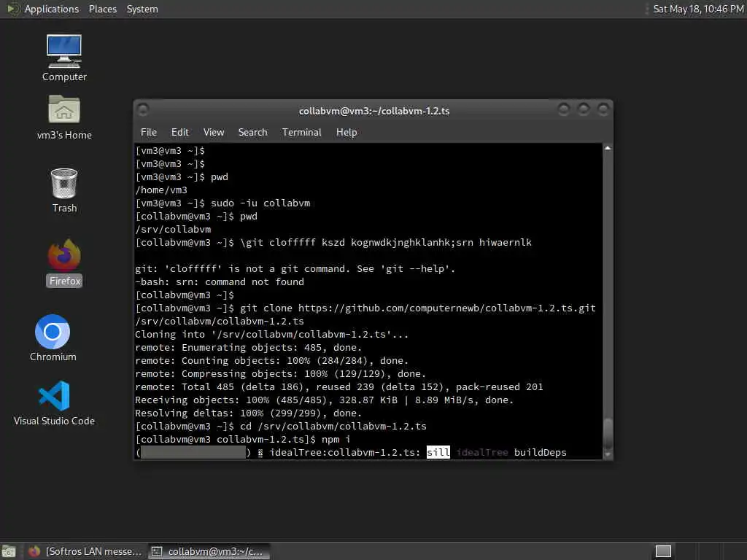The image size is (747, 560).
Task: Click 'remote: Compressing objects' output line
Action: tap(281, 374)
